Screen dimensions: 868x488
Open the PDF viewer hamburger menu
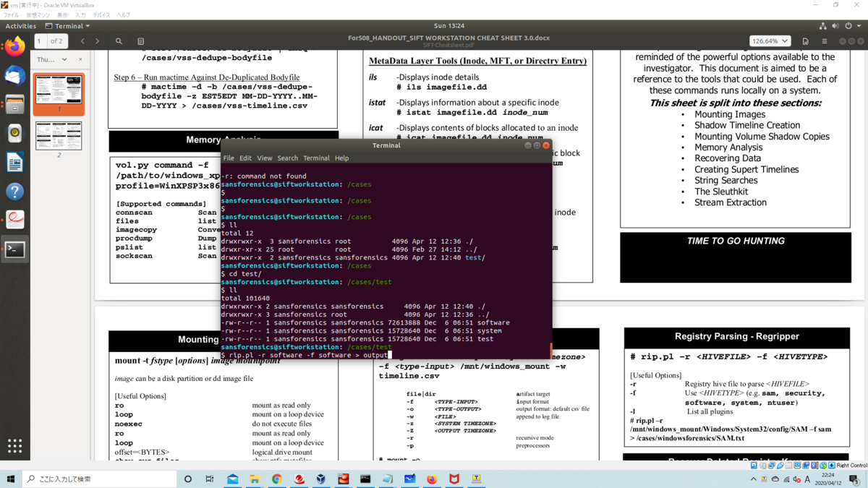pyautogui.click(x=825, y=41)
